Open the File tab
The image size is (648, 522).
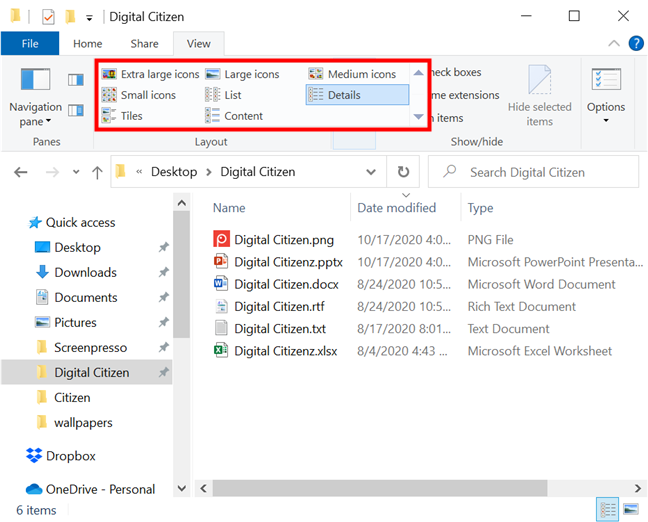click(30, 43)
